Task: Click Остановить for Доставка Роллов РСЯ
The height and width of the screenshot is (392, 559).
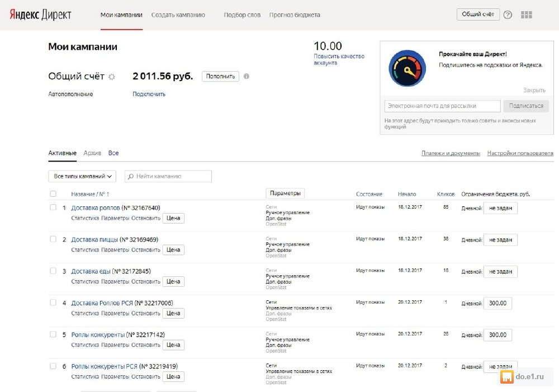Action: point(146,313)
